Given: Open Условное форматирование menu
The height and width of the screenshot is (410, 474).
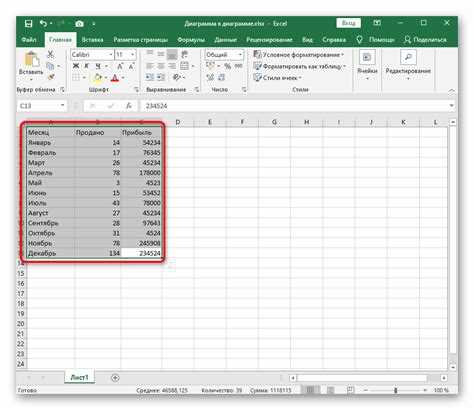Looking at the screenshot, I should [x=298, y=54].
